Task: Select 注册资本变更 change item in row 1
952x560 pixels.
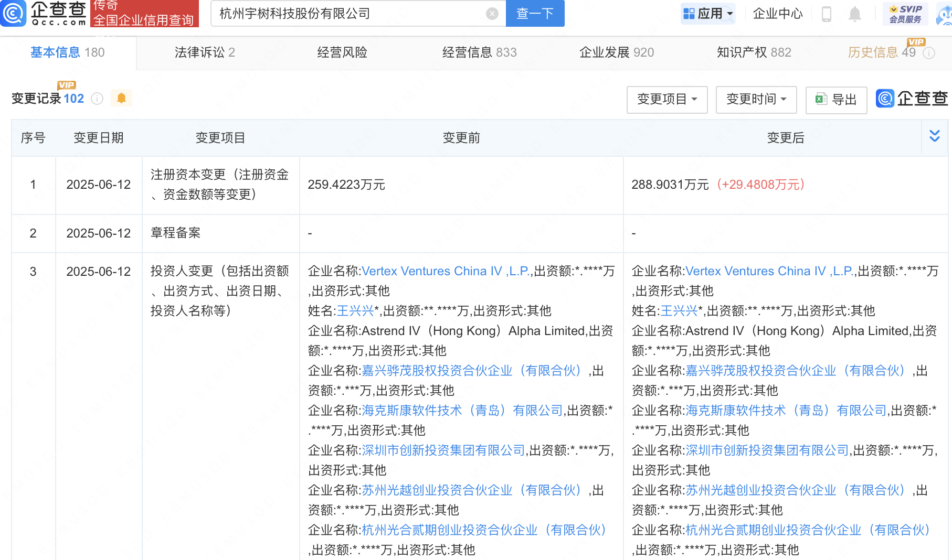Action: point(220,185)
